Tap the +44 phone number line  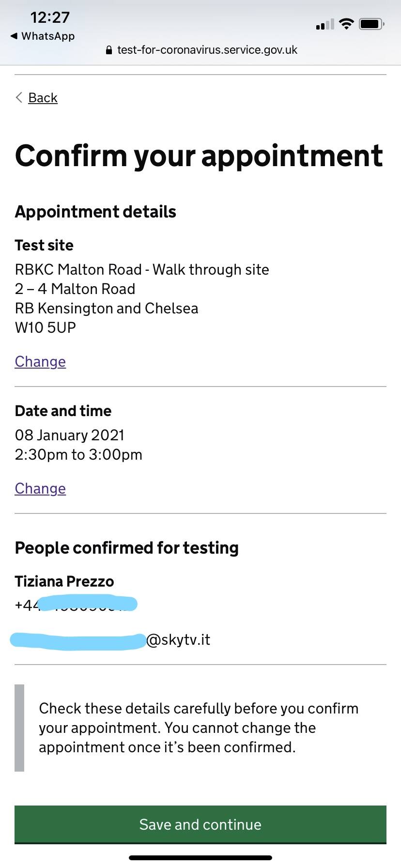tap(76, 604)
